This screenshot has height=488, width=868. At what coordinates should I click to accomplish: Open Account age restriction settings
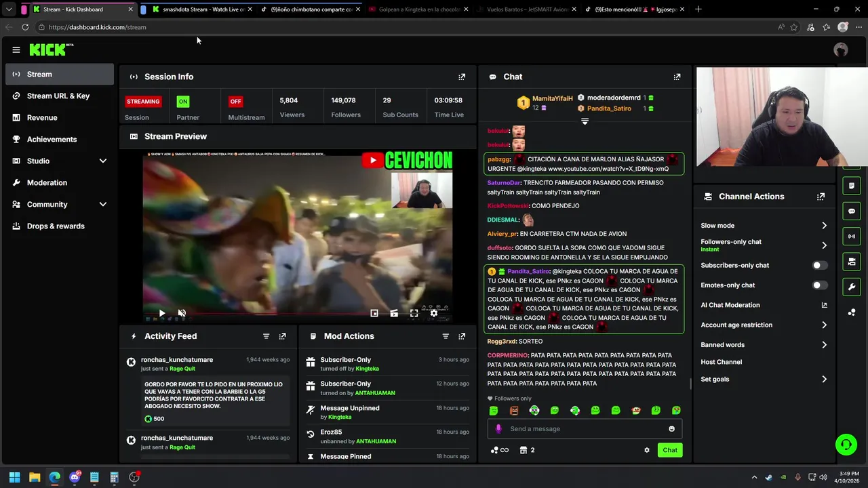coord(764,325)
